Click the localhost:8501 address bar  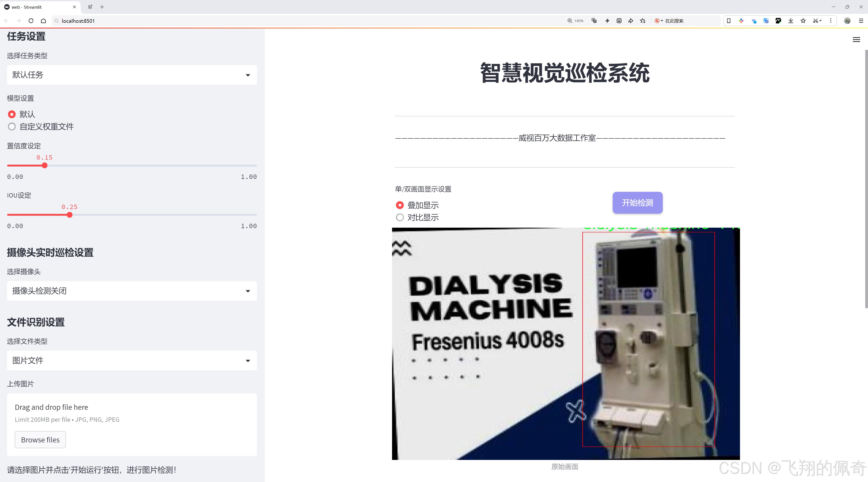[77, 20]
